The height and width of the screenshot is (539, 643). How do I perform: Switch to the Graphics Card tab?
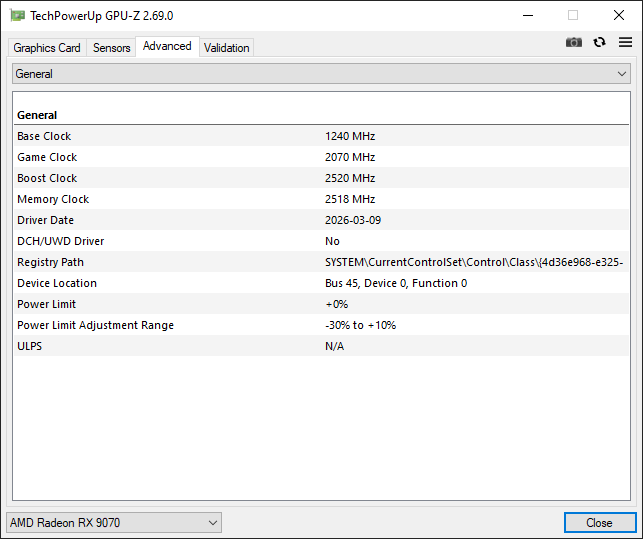coord(47,48)
